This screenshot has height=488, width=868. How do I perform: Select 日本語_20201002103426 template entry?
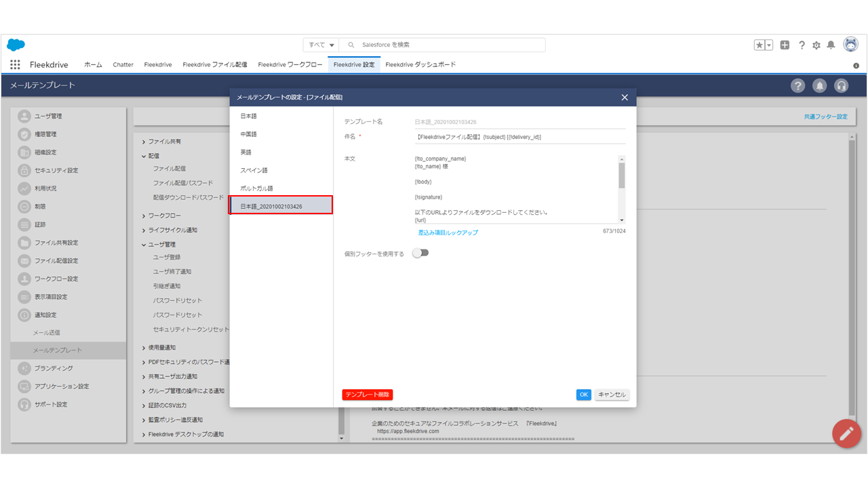click(281, 205)
